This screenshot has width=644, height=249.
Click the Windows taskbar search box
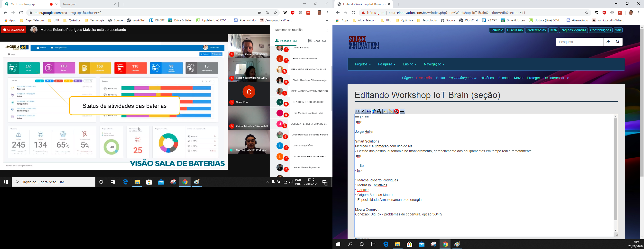54,182
